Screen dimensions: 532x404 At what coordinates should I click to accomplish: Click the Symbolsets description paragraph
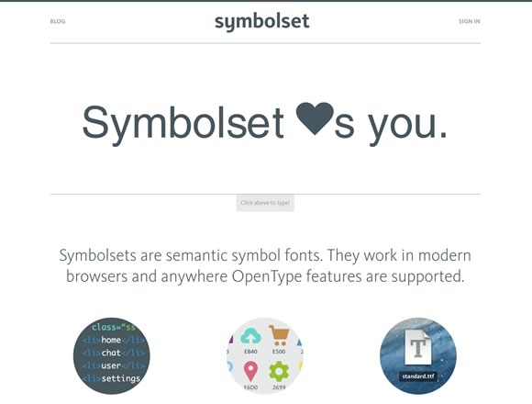pos(265,266)
